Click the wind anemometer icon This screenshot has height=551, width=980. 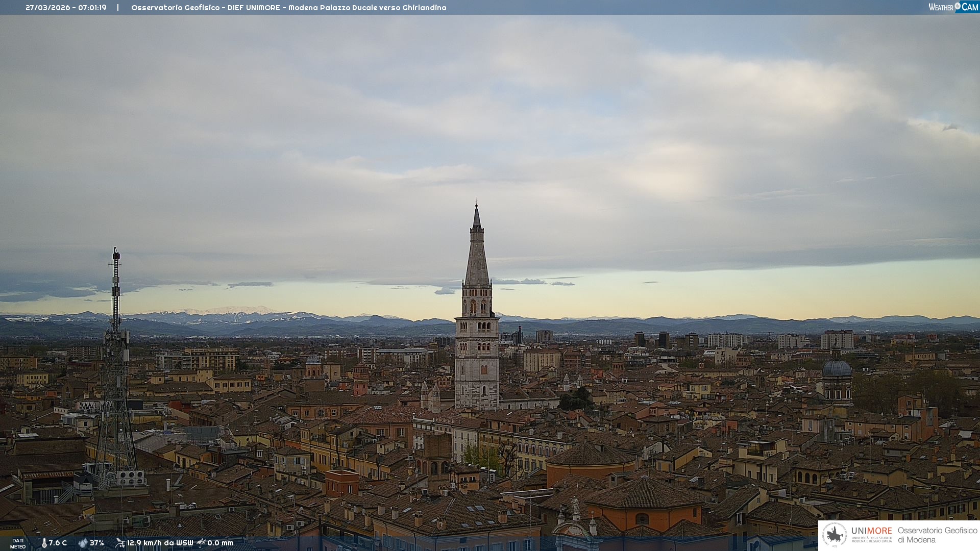pyautogui.click(x=120, y=543)
